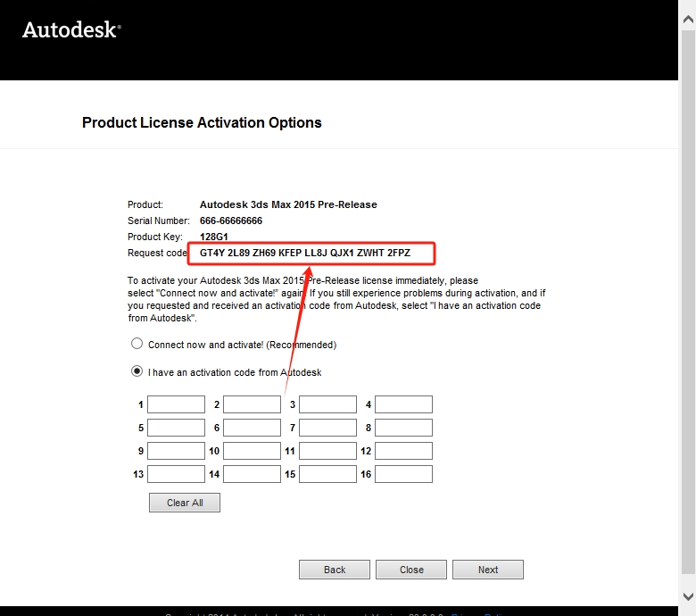The height and width of the screenshot is (616, 696).
Task: Proceed with the Next button
Action: point(488,570)
